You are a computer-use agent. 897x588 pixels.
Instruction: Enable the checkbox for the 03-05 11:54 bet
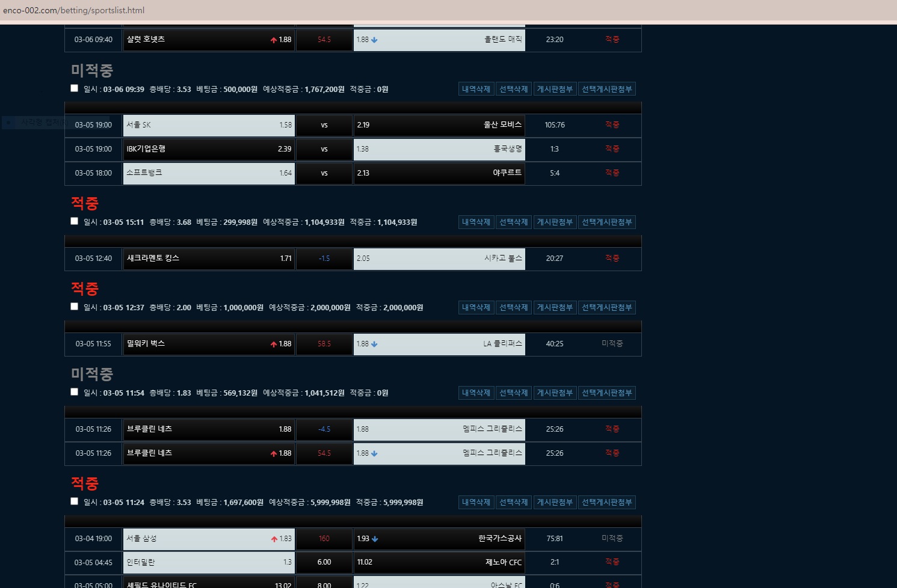click(74, 392)
